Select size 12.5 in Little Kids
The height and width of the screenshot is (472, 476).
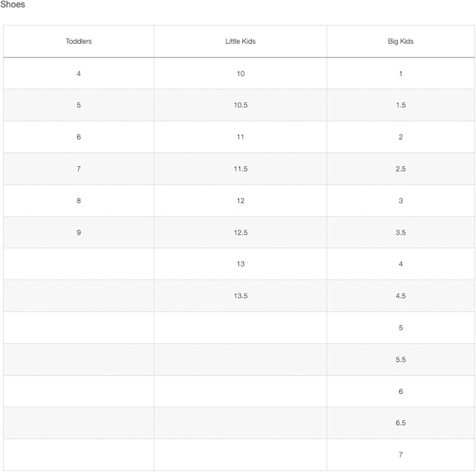[241, 233]
